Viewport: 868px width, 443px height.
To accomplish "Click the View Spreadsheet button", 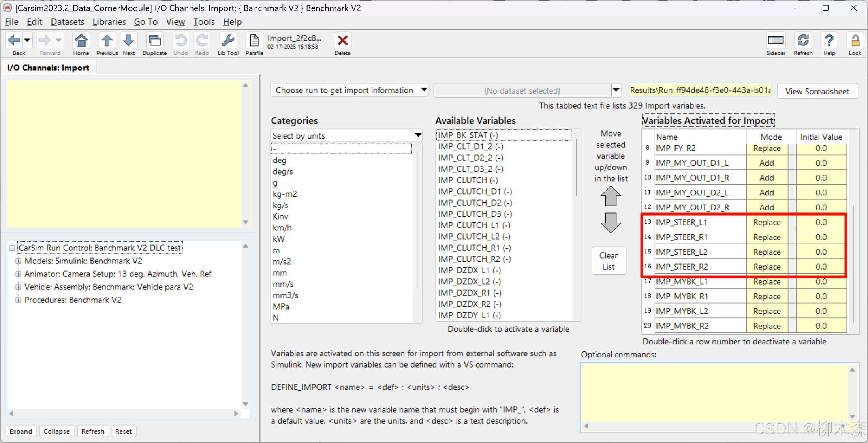I will coord(817,91).
